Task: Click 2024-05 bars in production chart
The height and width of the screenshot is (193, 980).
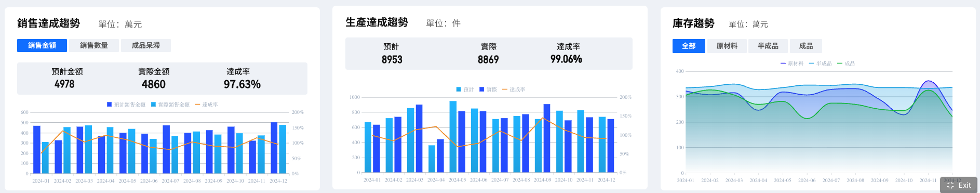Action: click(x=457, y=137)
